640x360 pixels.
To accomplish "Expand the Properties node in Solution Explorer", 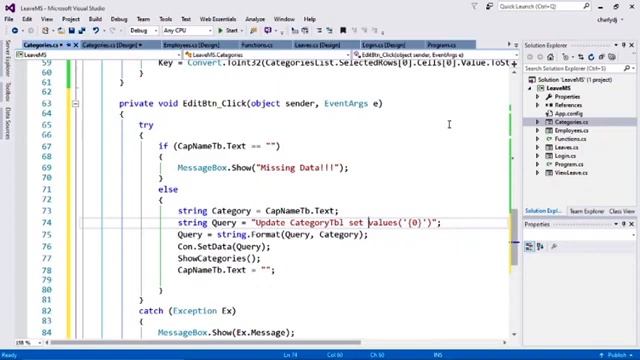I will click(538, 97).
